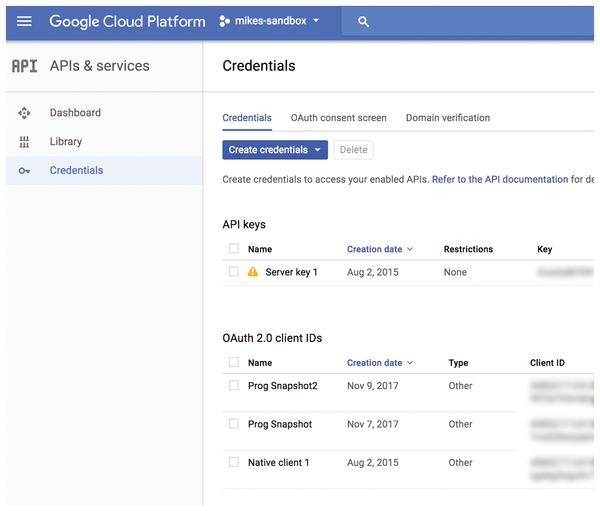Image resolution: width=600 pixels, height=511 pixels.
Task: Switch to the OAuth consent screen tab
Action: coord(339,118)
